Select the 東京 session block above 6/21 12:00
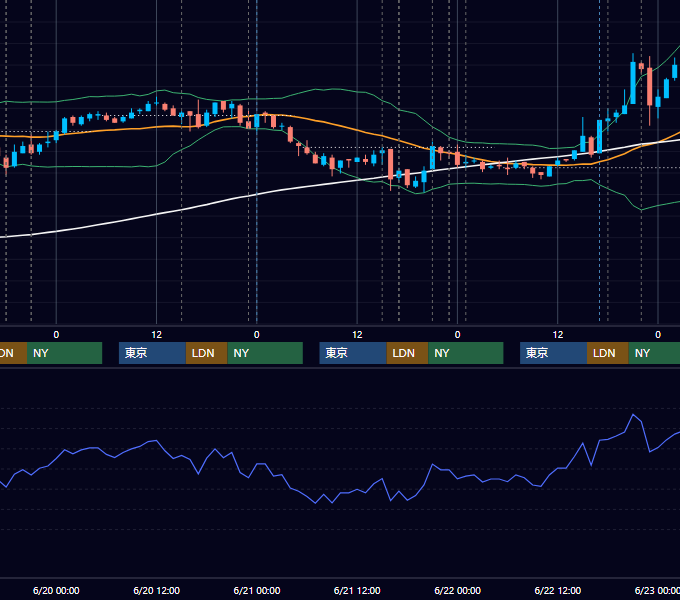Screen dimensions: 680x600 point(353,353)
